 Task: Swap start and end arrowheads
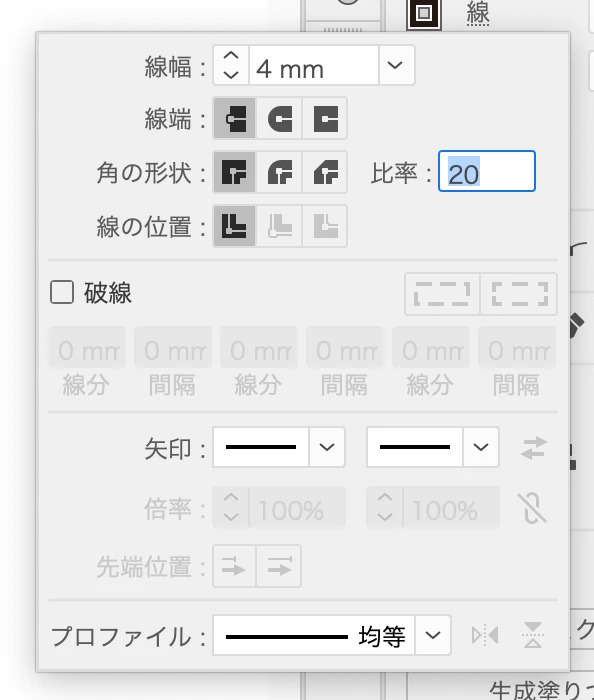coord(533,447)
